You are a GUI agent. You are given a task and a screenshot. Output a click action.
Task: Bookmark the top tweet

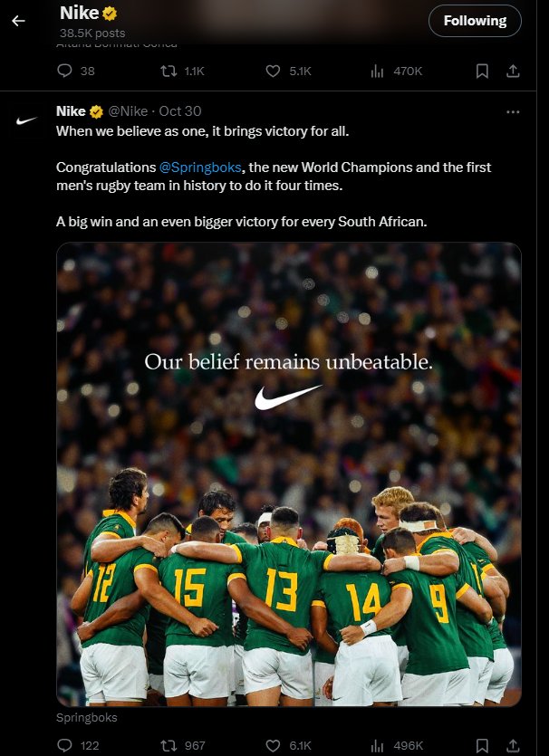click(482, 71)
